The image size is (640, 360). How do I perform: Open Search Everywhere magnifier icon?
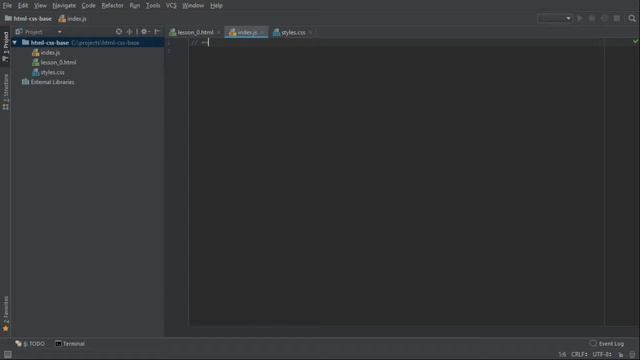pyautogui.click(x=632, y=19)
